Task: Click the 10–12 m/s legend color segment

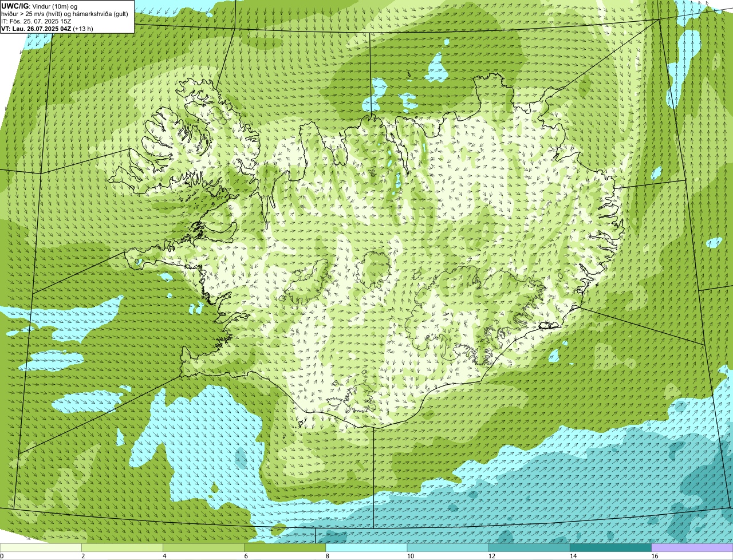Action: pyautogui.click(x=448, y=547)
